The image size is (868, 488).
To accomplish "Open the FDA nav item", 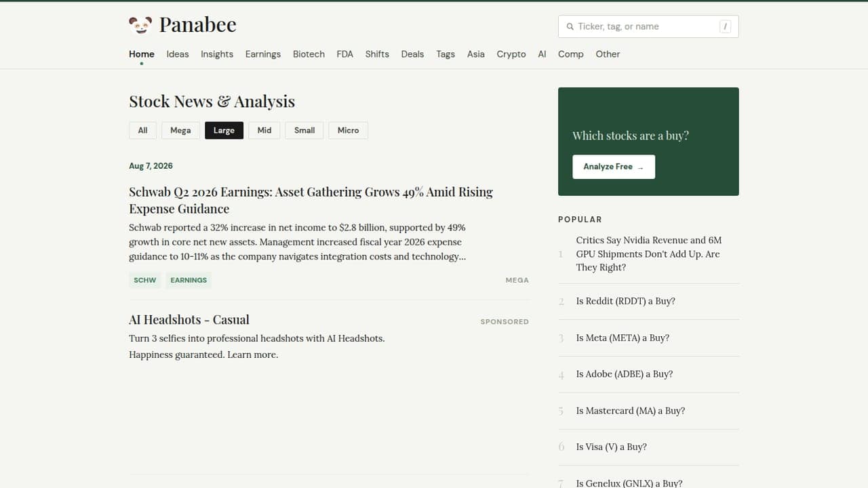I will [345, 54].
